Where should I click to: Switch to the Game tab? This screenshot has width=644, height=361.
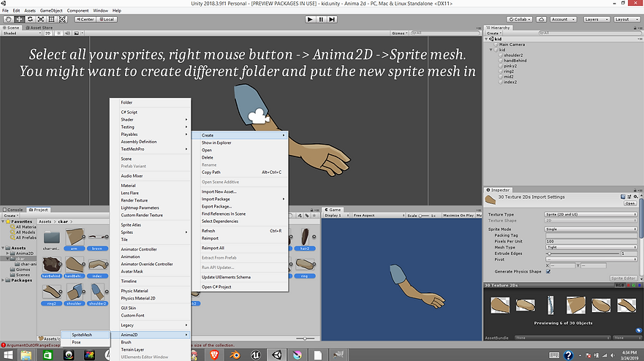[333, 210]
